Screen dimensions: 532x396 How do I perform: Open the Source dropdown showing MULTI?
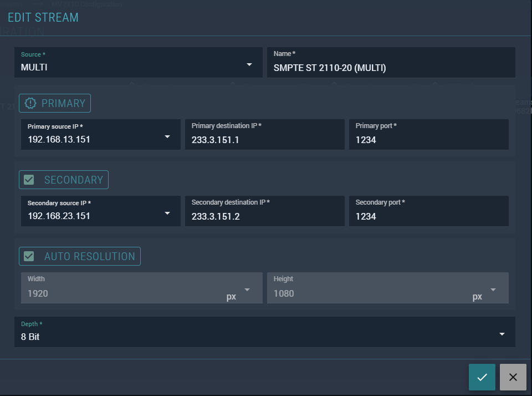[249, 64]
